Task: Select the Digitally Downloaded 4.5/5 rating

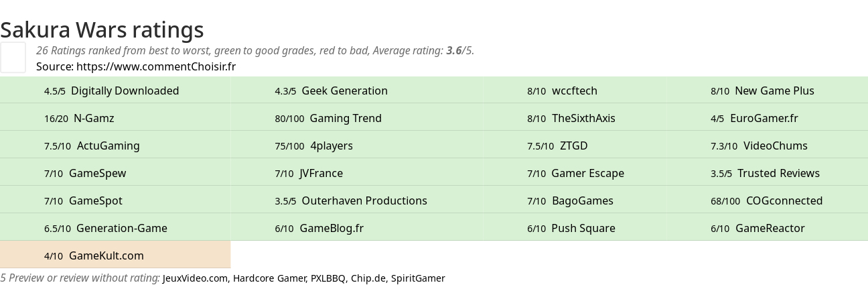Action: click(115, 91)
